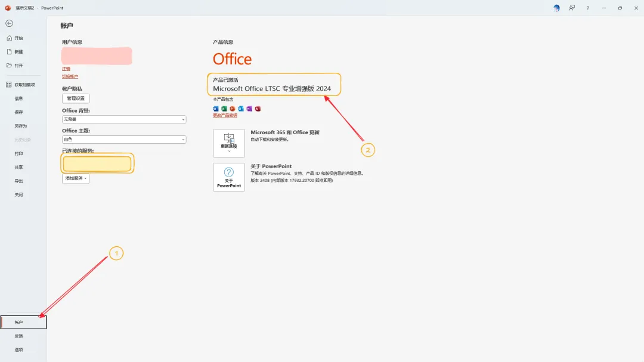The width and height of the screenshot is (644, 362).
Task: Click the Access app icon under 本产品包含
Action: pyautogui.click(x=258, y=109)
